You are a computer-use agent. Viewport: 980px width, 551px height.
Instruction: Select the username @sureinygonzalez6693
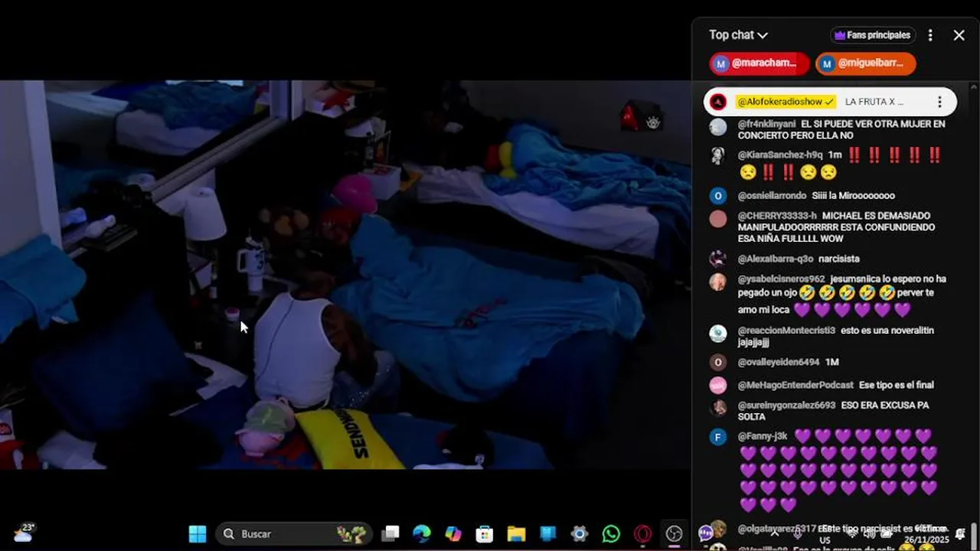(786, 406)
